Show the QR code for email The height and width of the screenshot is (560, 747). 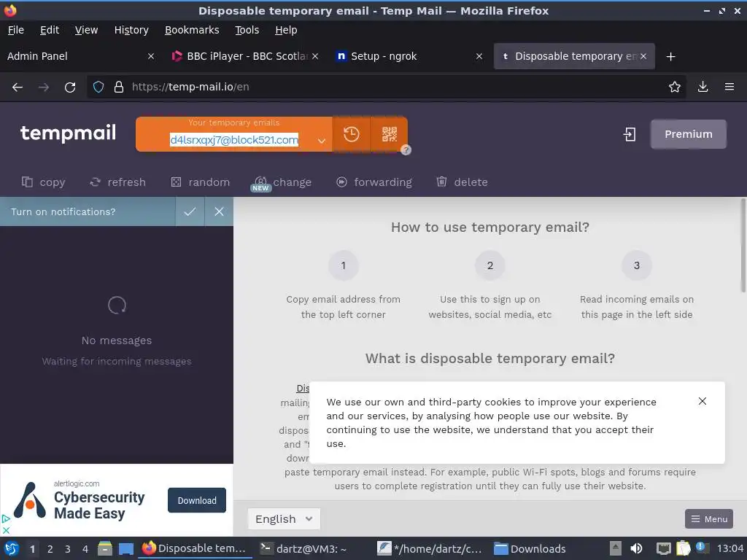390,134
